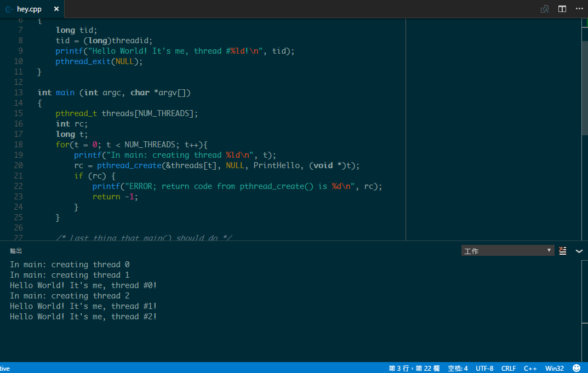Change file encoding by clicking UTF-8
Viewport: 588px width, 373px height.
tap(484, 368)
